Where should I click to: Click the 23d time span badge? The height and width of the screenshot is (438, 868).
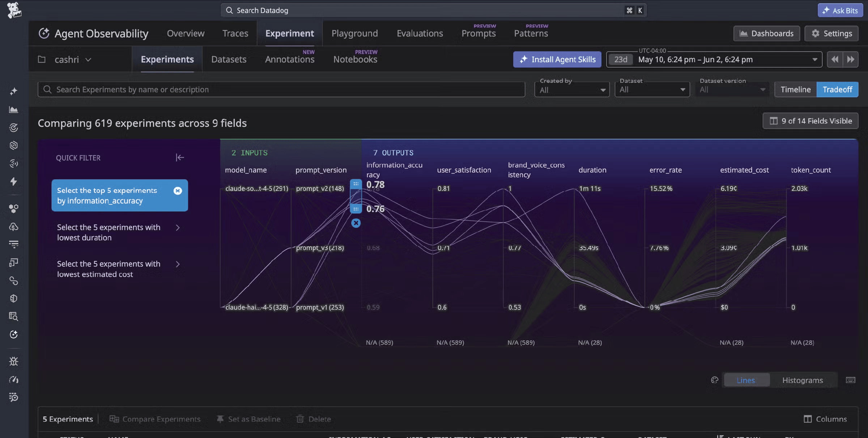click(x=621, y=59)
